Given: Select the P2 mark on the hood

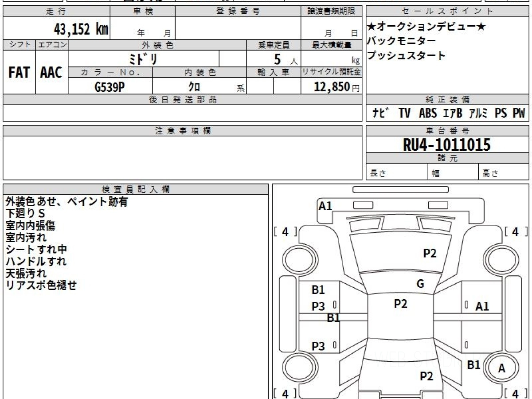Looking at the screenshot, I should (430, 253).
